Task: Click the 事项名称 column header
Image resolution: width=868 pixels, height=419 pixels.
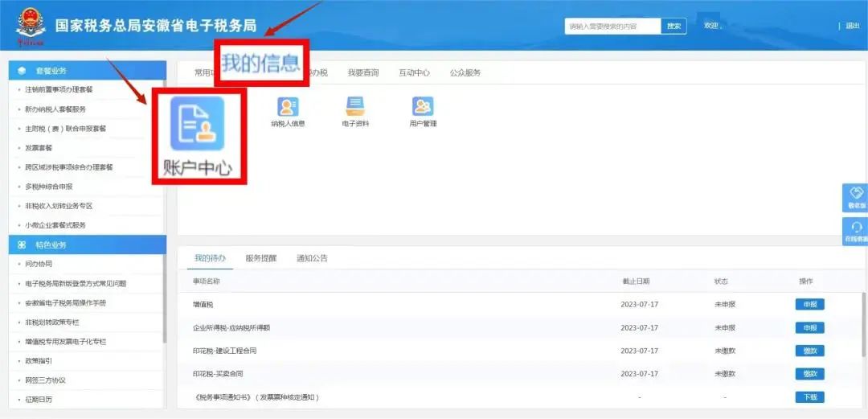Action: tap(207, 281)
